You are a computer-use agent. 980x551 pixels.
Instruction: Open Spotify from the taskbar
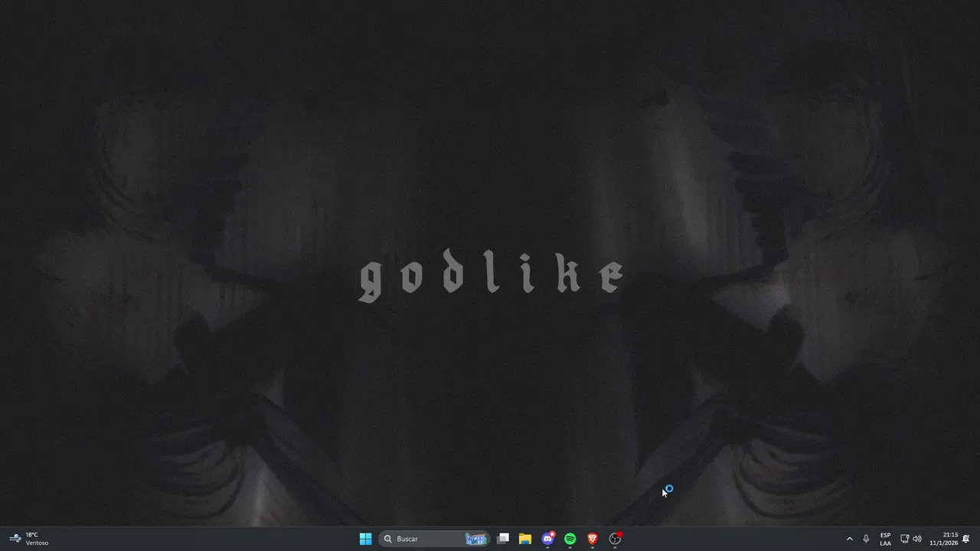570,539
